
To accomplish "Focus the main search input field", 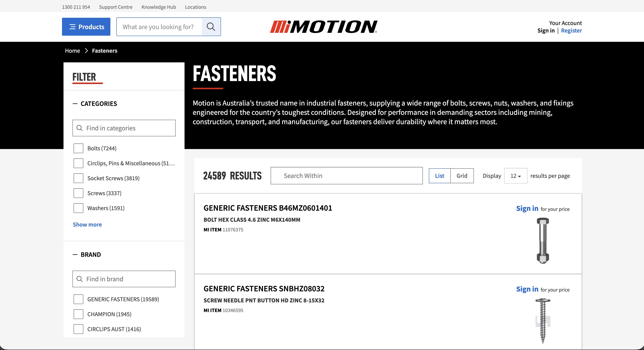I will (x=159, y=27).
